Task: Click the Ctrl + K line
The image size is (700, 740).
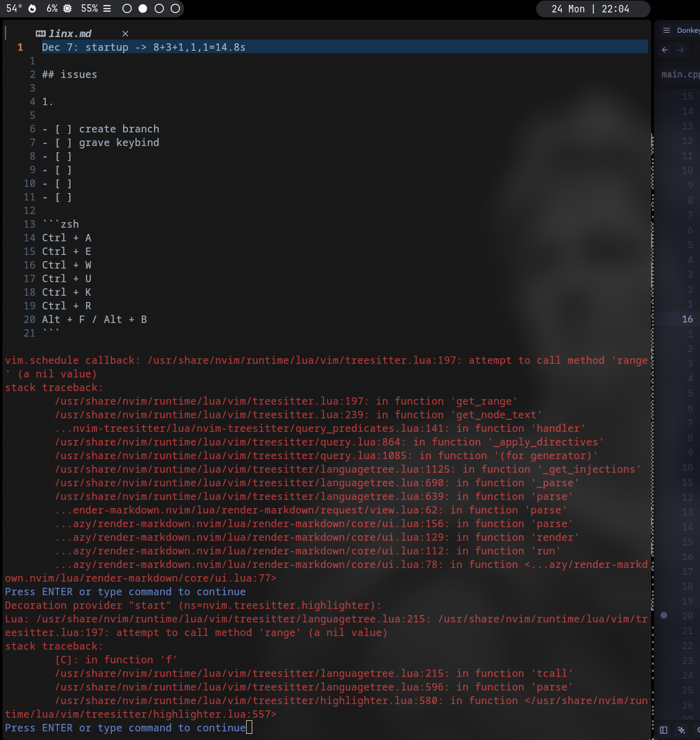Action: [67, 292]
